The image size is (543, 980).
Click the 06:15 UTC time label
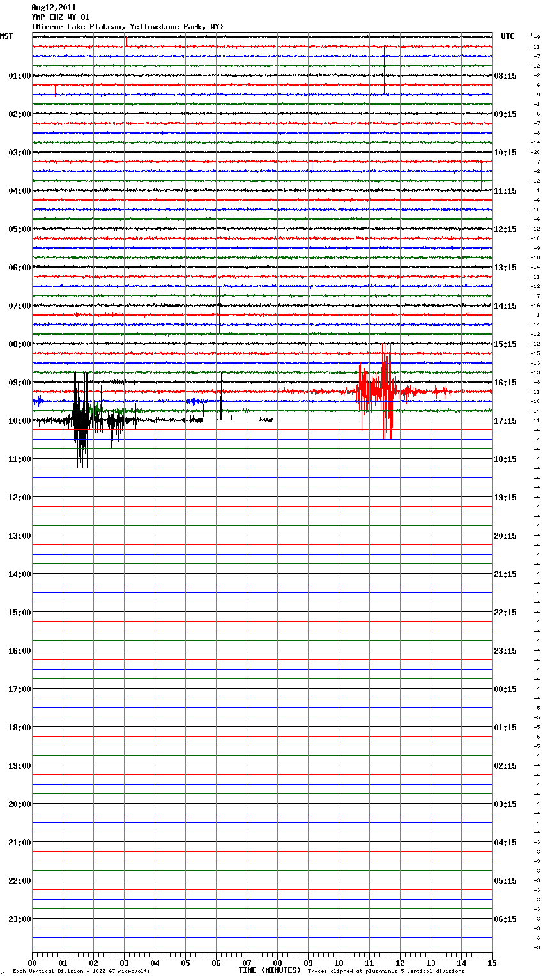coord(505,919)
